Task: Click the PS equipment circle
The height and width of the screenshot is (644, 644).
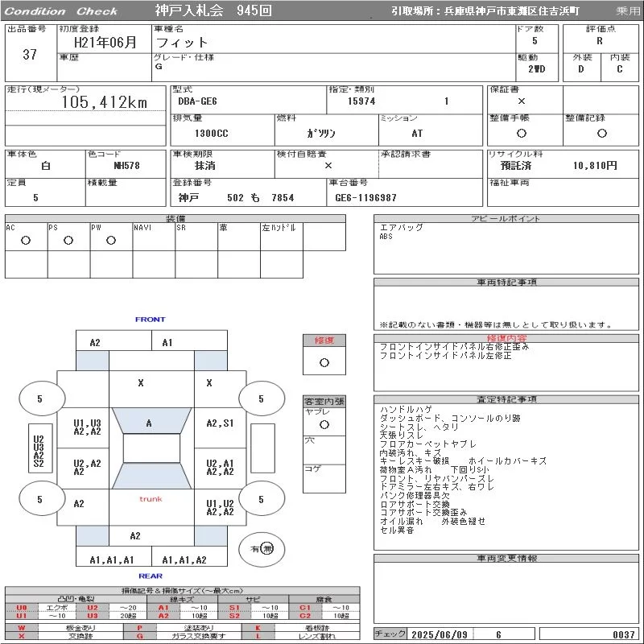Action: pyautogui.click(x=68, y=241)
